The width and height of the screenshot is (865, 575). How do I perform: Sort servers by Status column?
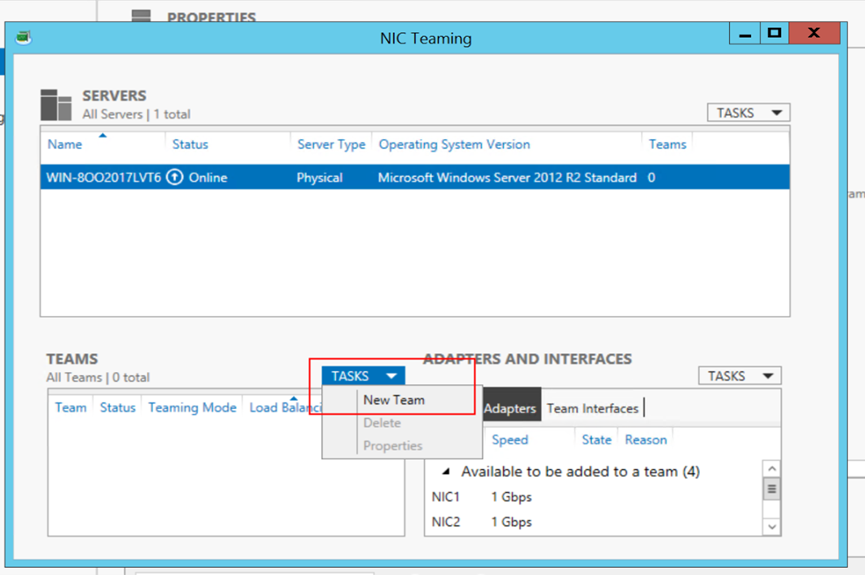[190, 145]
